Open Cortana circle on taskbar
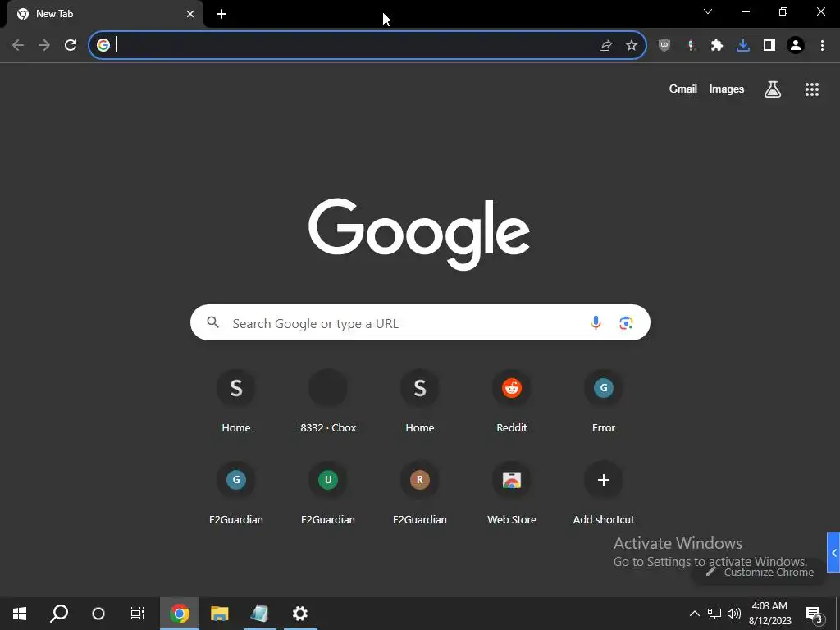This screenshot has width=840, height=630. [x=98, y=614]
